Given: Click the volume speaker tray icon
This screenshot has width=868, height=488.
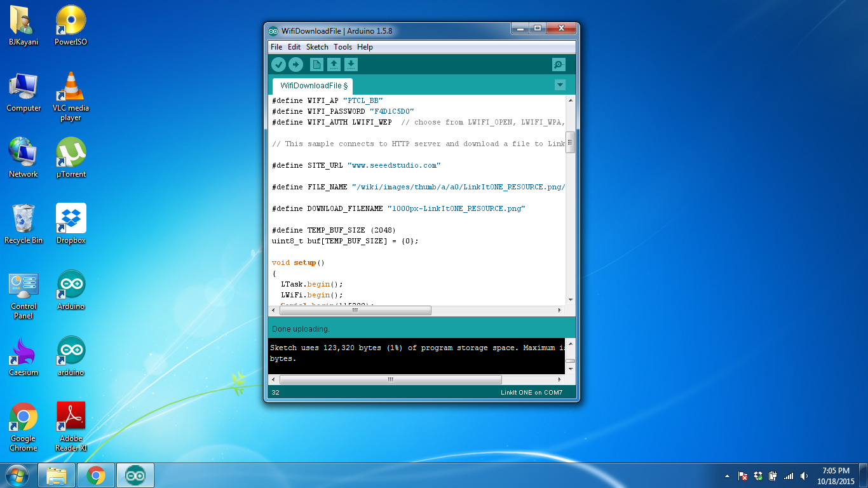Looking at the screenshot, I should pos(804,475).
